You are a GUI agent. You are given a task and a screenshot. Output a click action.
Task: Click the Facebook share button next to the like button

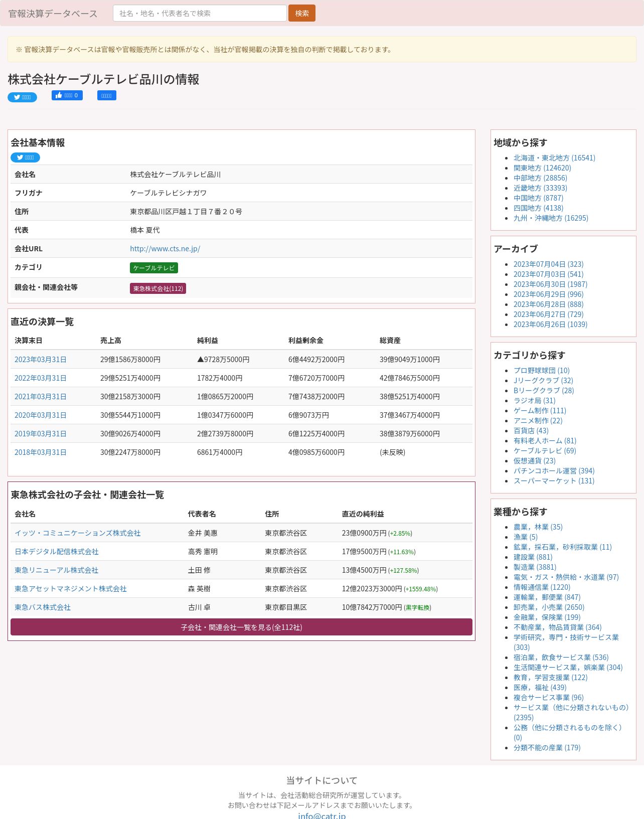(107, 95)
